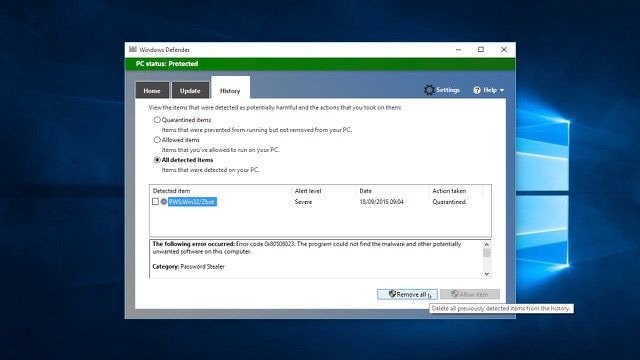This screenshot has height=360, width=640.
Task: Tick the checkbox for PWS:Win32/Zbot
Action: 155,202
